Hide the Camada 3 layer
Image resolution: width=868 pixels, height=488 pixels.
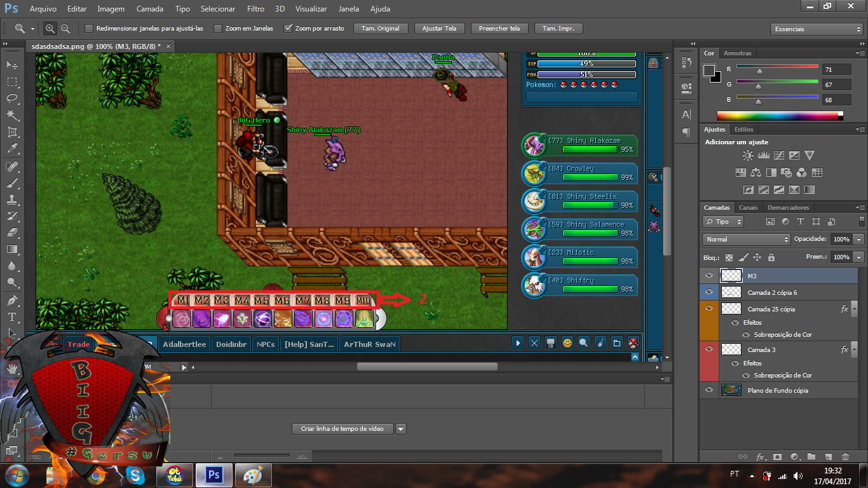click(709, 349)
